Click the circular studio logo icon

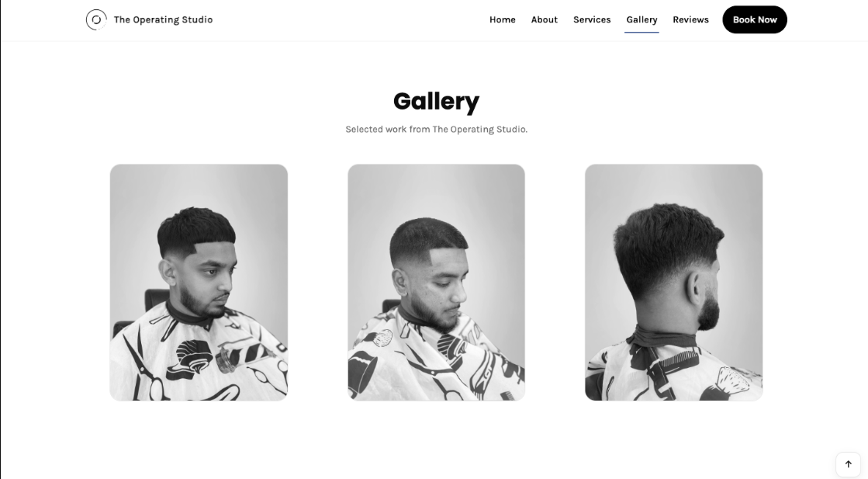(x=96, y=20)
